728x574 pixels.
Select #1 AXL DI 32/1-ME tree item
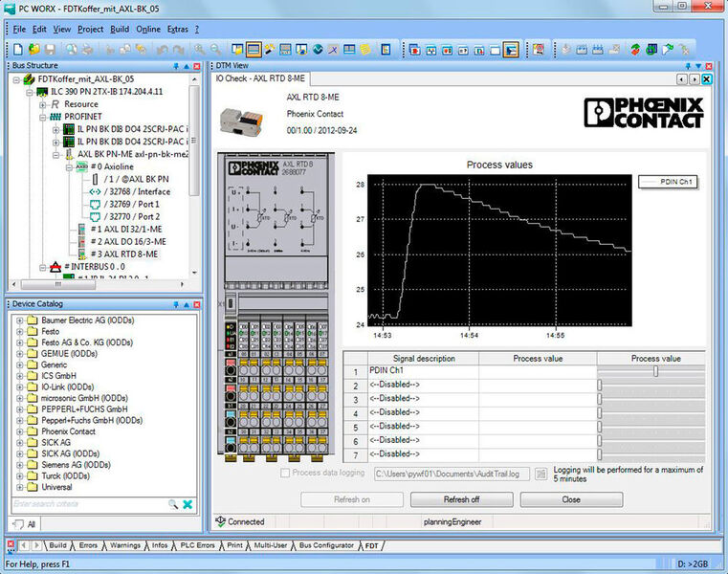click(126, 230)
